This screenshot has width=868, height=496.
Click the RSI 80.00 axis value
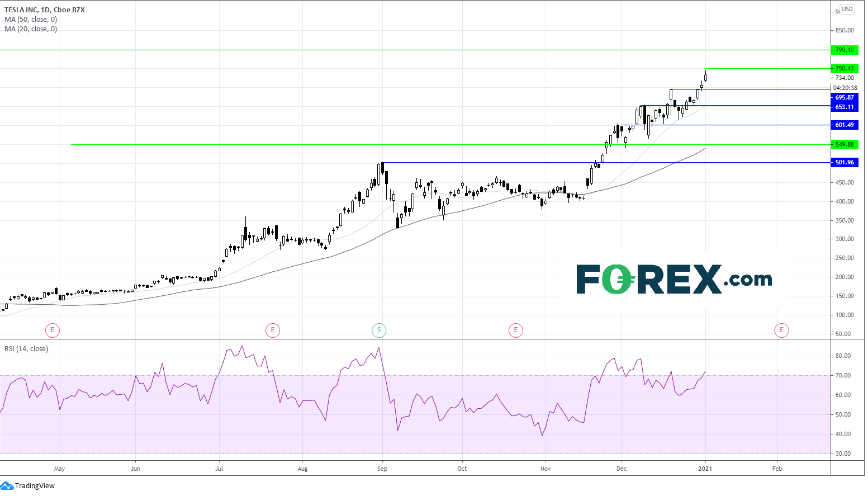click(x=843, y=356)
